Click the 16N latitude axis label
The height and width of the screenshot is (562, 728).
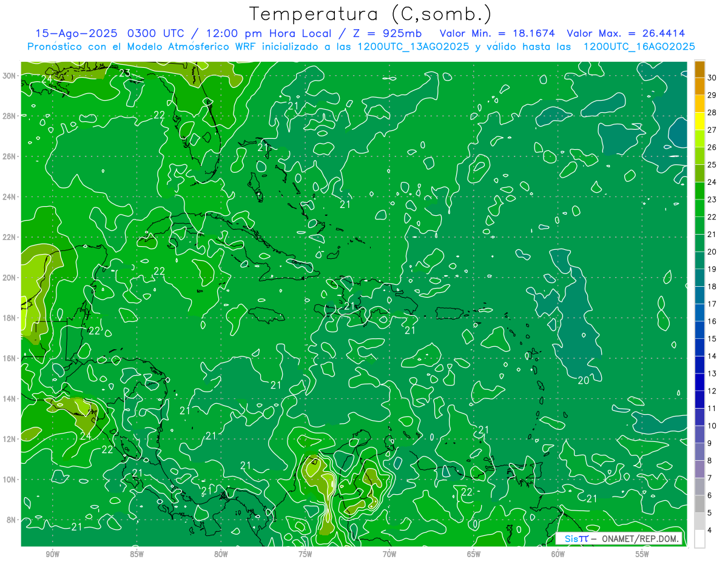9,358
